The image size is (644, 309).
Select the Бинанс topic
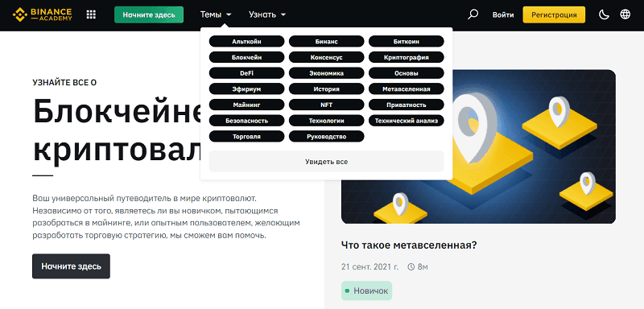(327, 42)
